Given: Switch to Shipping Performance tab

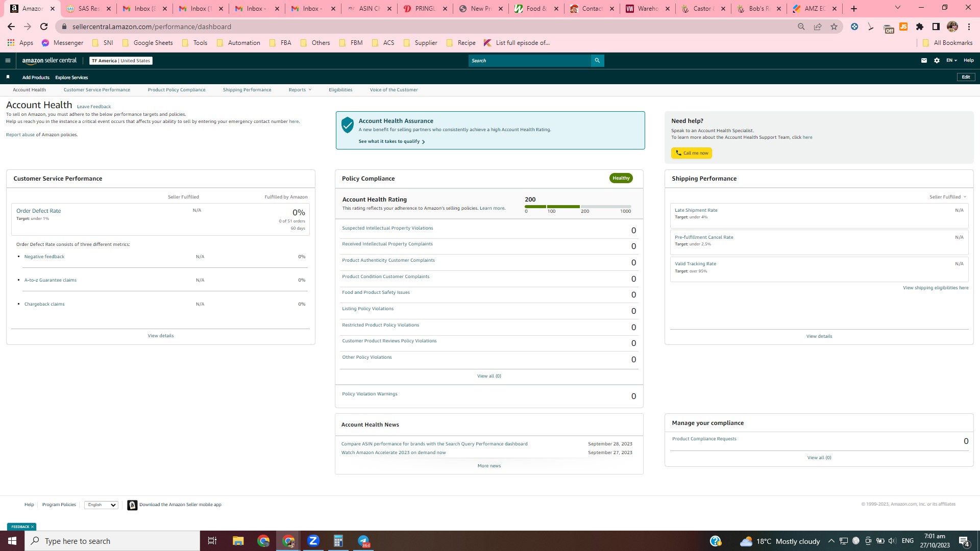Looking at the screenshot, I should tap(247, 90).
